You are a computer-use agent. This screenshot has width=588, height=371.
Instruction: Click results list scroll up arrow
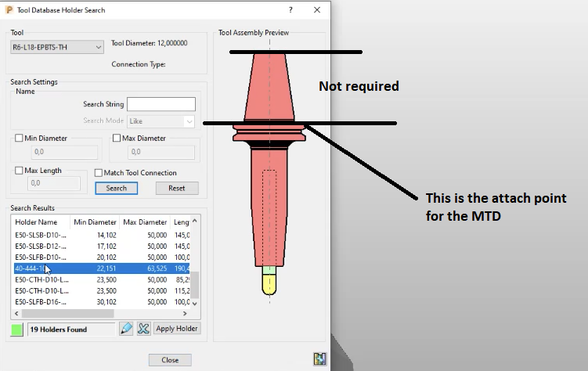coord(195,221)
